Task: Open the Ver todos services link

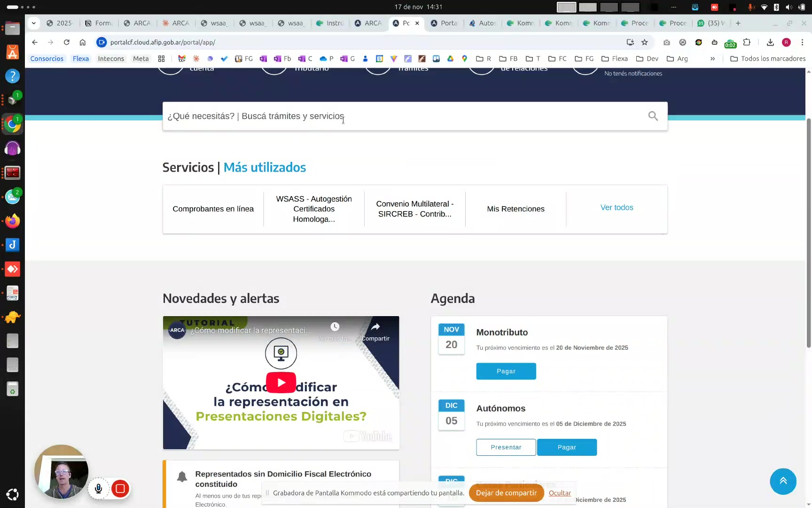Action: tap(617, 207)
